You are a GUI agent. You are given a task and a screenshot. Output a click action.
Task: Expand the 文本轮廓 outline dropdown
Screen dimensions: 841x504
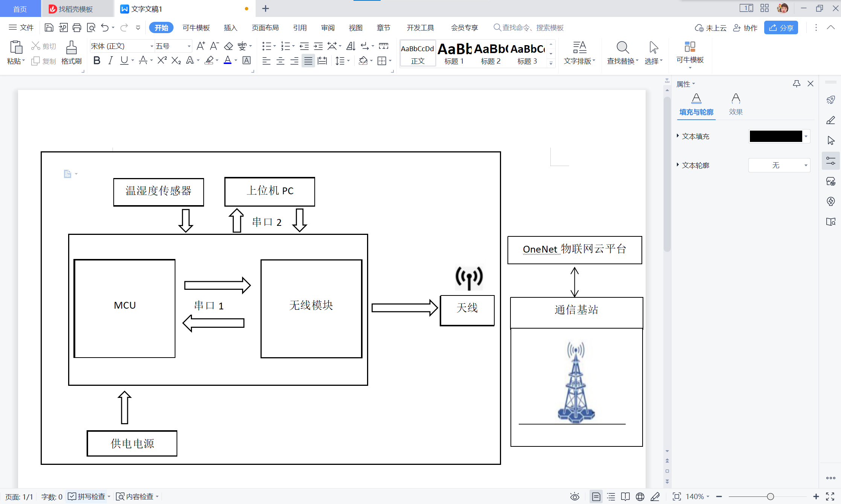click(x=806, y=165)
